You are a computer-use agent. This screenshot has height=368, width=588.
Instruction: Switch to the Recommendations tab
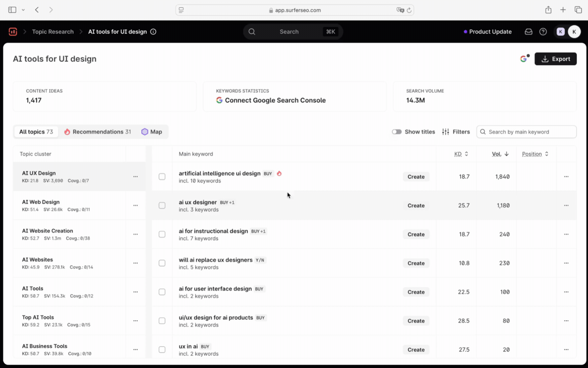(x=98, y=132)
